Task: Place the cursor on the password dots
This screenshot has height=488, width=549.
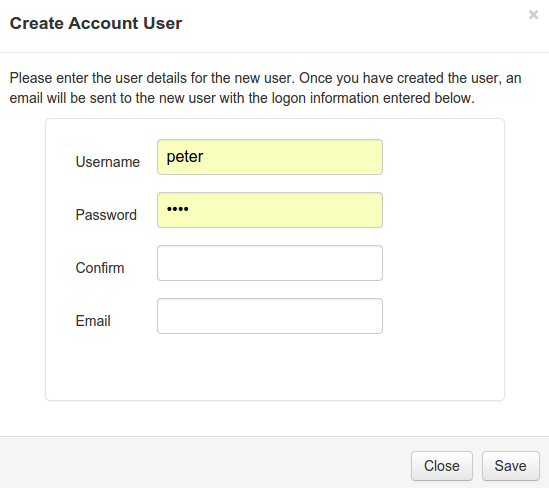Action: click(178, 209)
